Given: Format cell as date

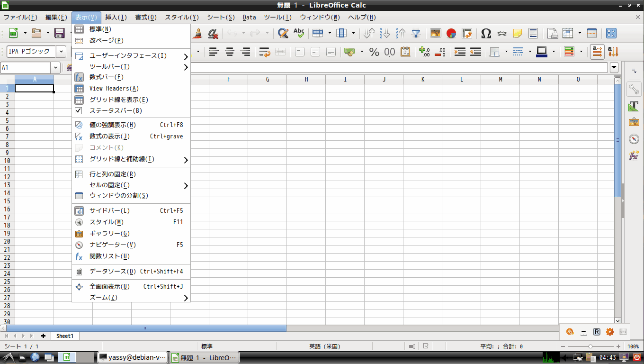Looking at the screenshot, I should coord(405,52).
